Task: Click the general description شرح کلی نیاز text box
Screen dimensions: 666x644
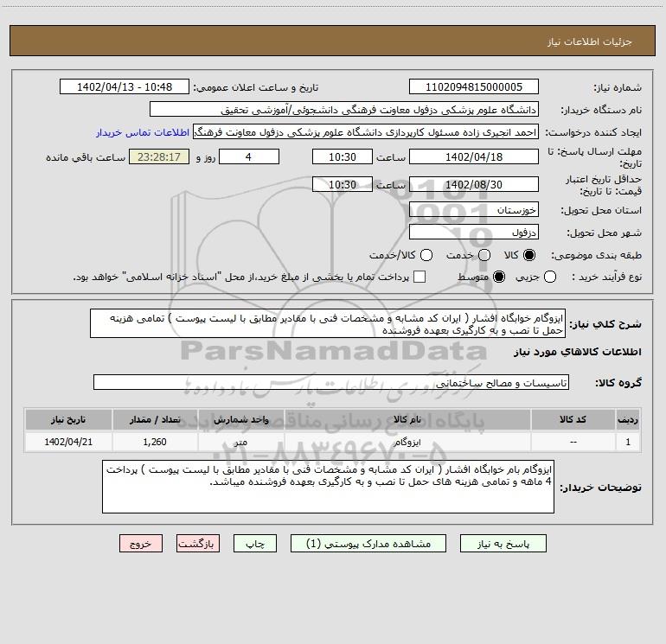Action: [328, 324]
